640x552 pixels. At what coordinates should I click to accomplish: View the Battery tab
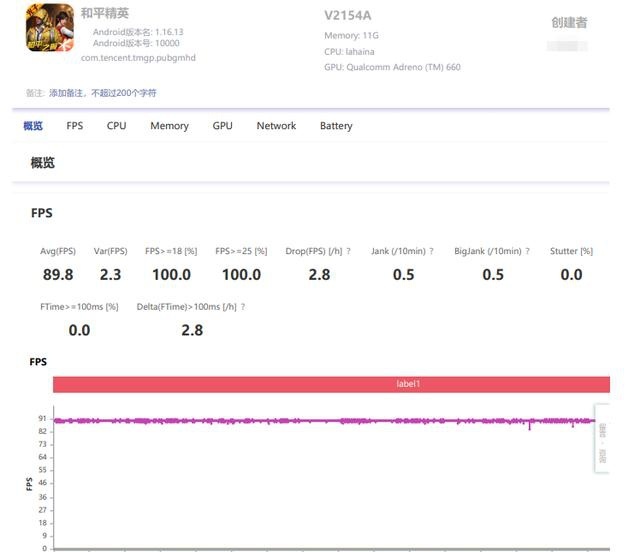[336, 126]
